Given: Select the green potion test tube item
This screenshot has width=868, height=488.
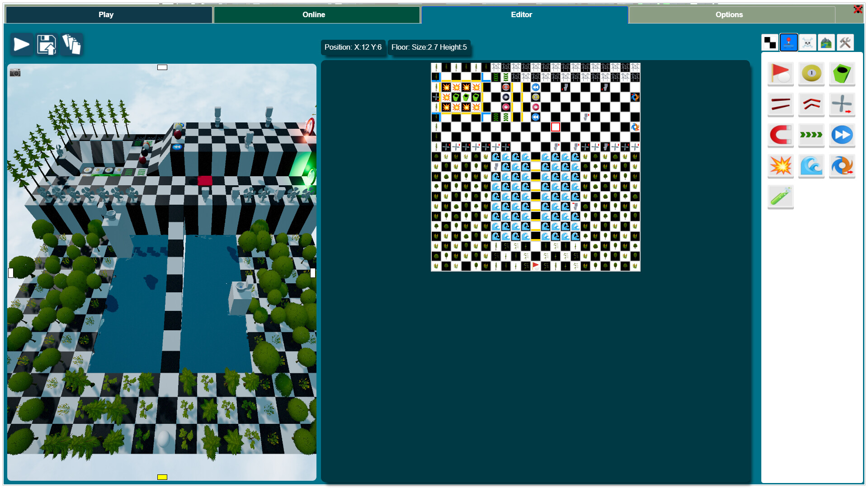Looking at the screenshot, I should pyautogui.click(x=781, y=197).
